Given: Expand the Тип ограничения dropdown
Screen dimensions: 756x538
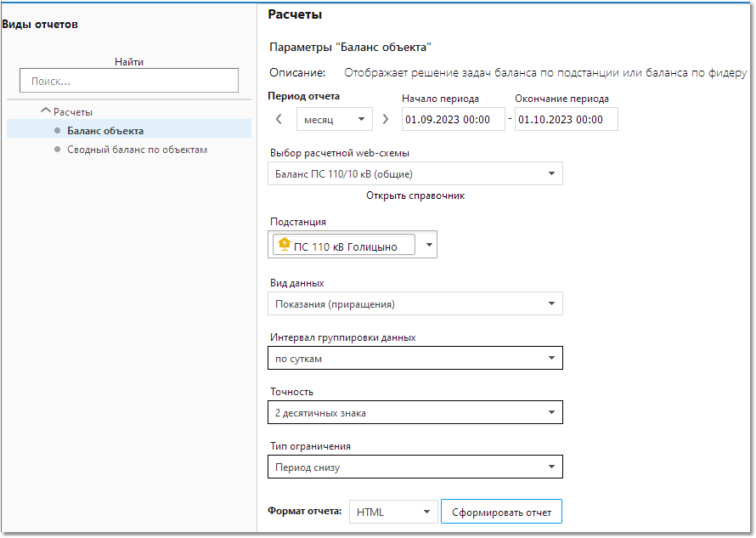Looking at the screenshot, I should tap(415, 467).
